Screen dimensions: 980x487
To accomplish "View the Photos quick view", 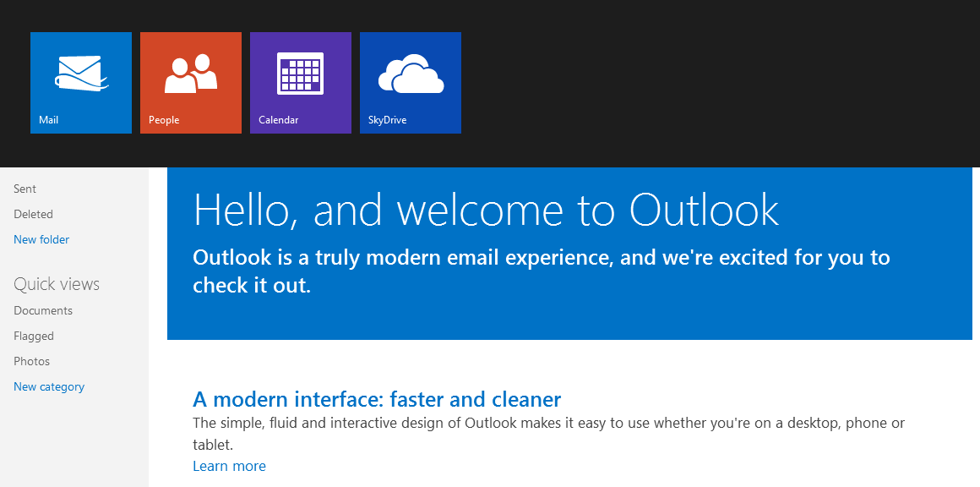I will [32, 362].
